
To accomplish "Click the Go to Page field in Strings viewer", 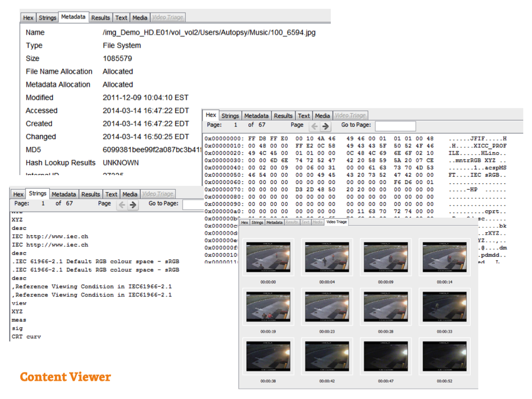I will point(193,204).
